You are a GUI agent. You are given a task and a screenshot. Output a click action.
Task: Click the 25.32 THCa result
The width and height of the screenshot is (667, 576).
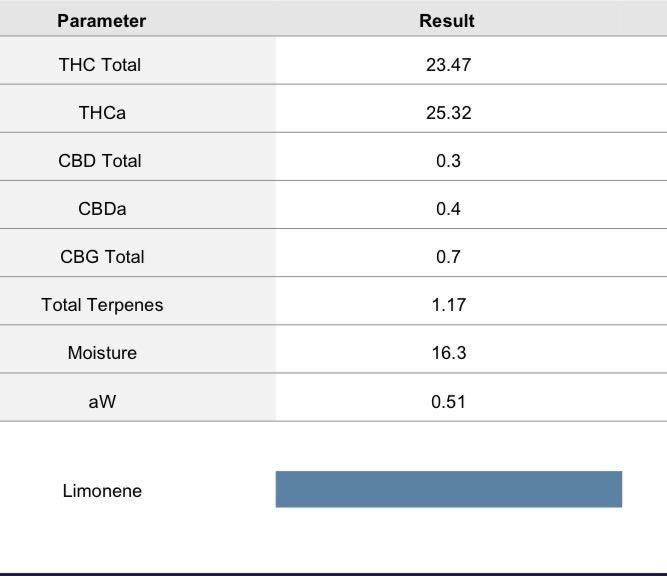(448, 113)
